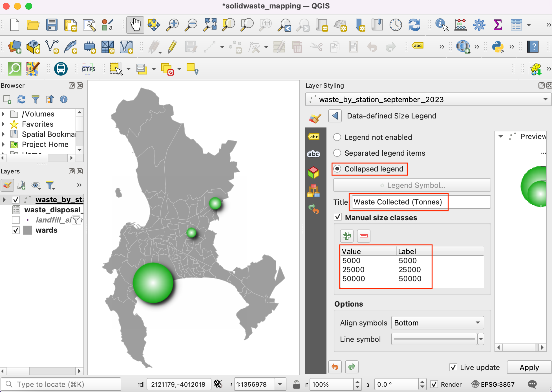
Task: Open the Align symbols Bottom dropdown
Action: [438, 323]
